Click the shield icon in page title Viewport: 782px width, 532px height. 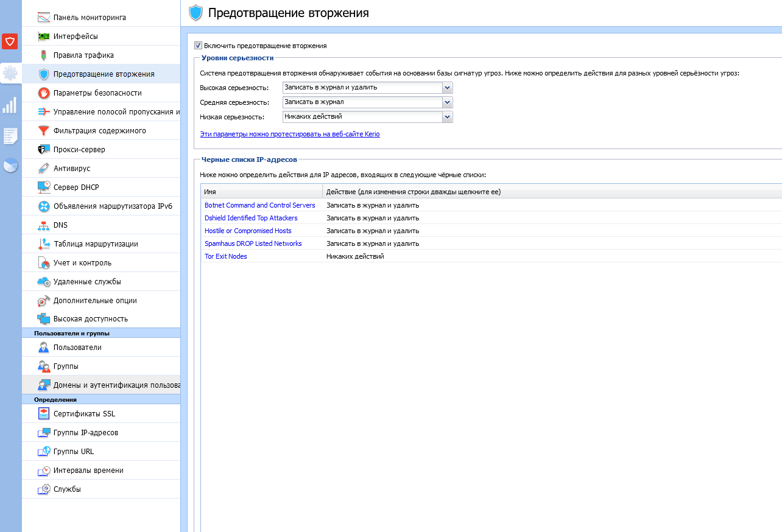195,13
